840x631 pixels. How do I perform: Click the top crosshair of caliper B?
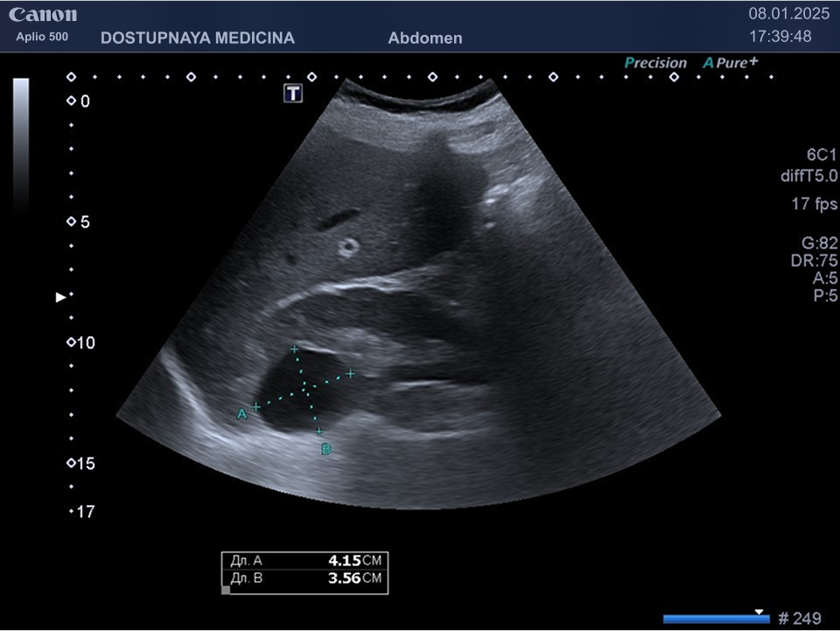(x=295, y=350)
